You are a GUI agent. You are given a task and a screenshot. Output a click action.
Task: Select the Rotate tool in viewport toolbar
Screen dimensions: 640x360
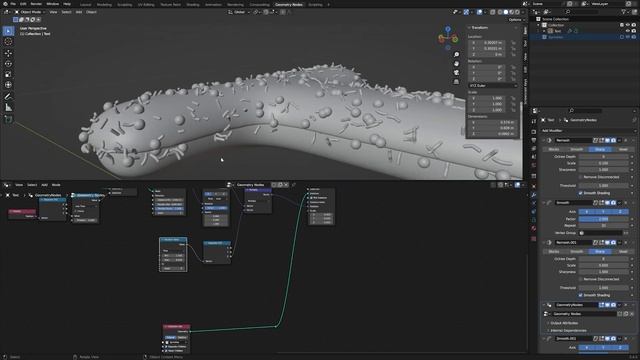pos(8,64)
